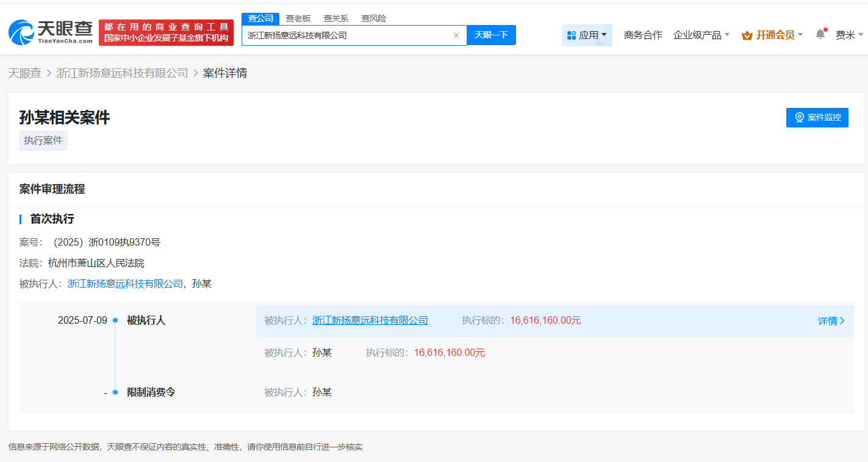
Task: Open the notification bell
Action: (x=820, y=35)
